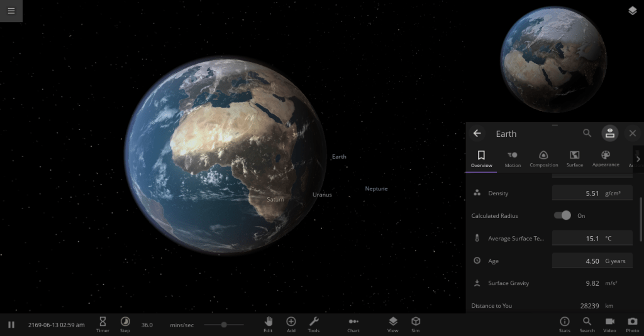
Task: Go back using the arrow beside Earth
Action: click(x=477, y=133)
